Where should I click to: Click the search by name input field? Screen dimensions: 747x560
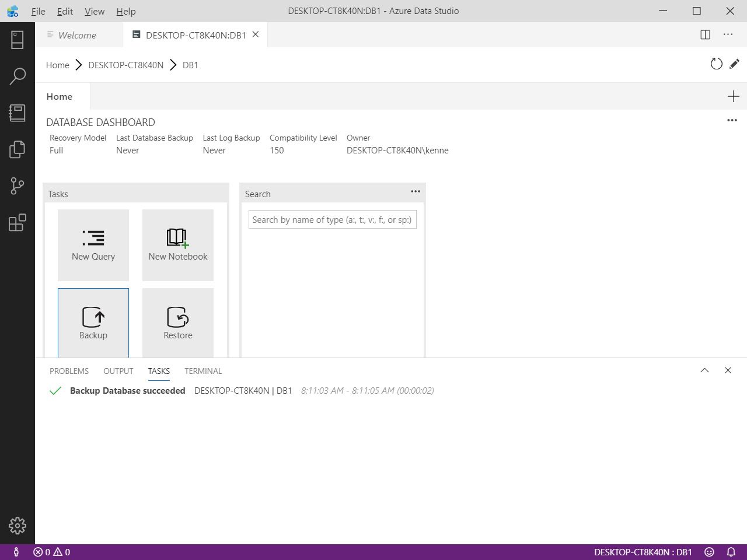(x=333, y=220)
